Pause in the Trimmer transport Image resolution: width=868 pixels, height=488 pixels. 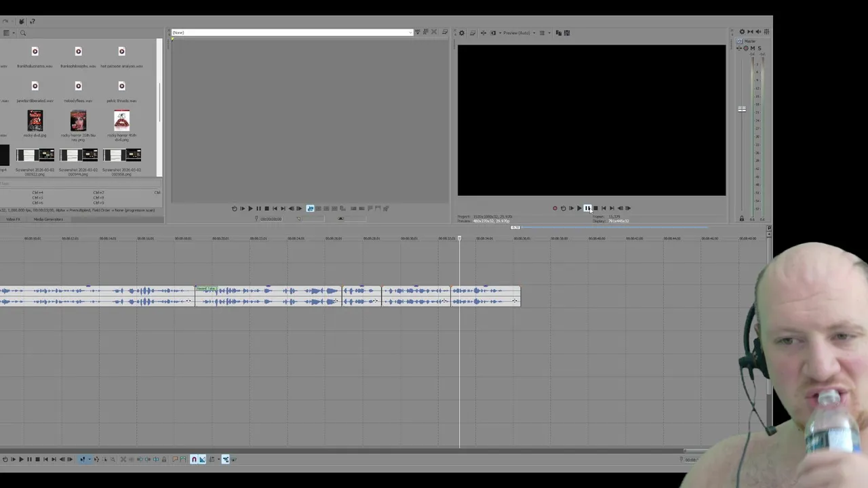pyautogui.click(x=258, y=208)
